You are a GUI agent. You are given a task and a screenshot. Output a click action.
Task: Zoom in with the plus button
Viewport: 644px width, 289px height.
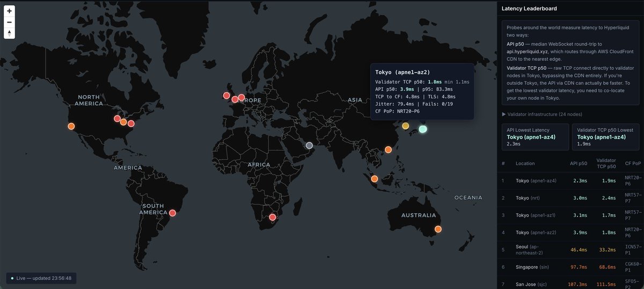(10, 11)
